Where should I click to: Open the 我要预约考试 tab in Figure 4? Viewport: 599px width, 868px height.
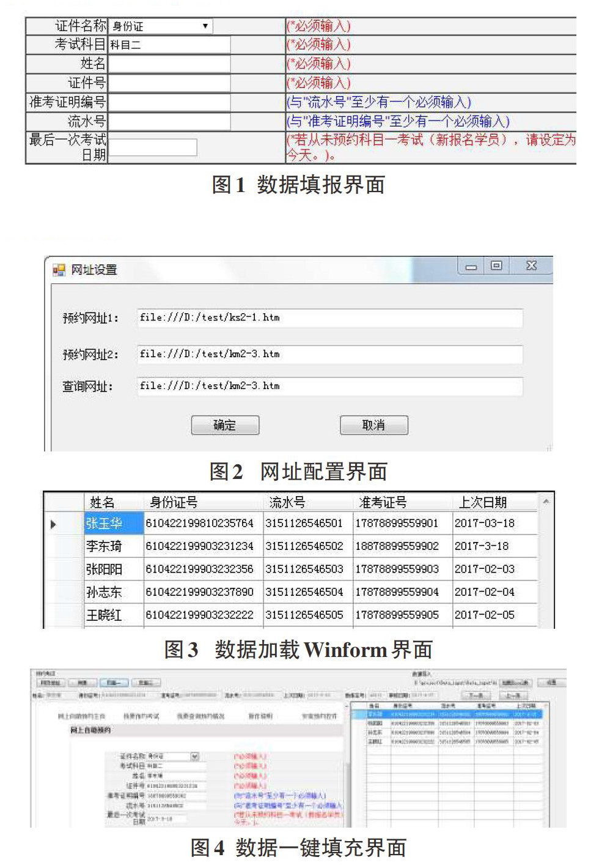coord(141,716)
